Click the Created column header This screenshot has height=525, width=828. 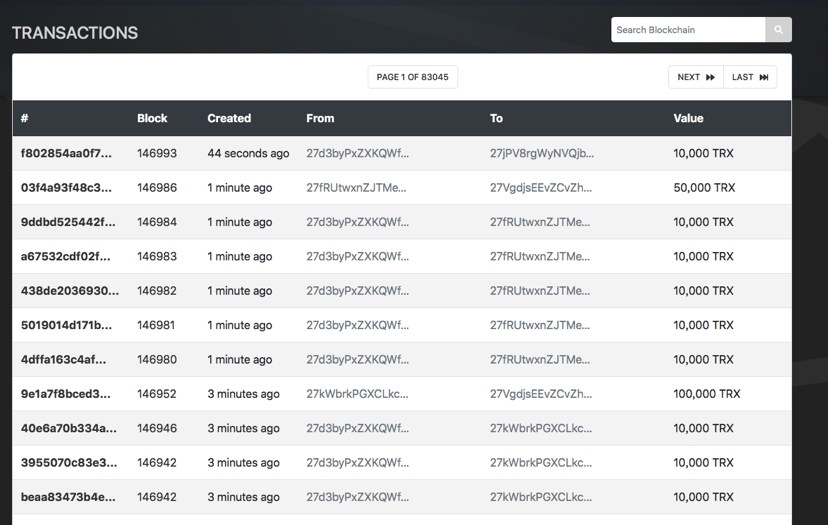pos(229,118)
